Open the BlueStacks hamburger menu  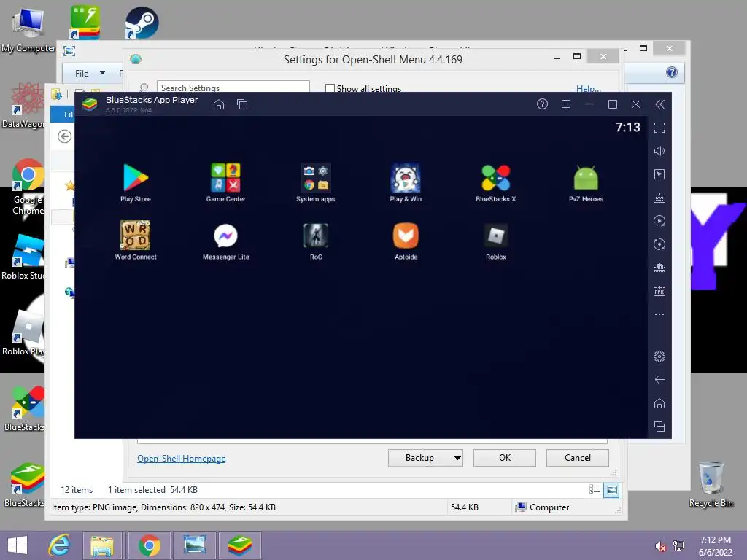point(566,104)
